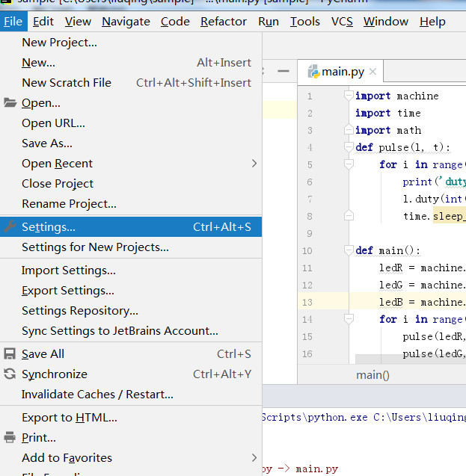This screenshot has width=466, height=476.
Task: Choose Sync Settings to JetBrains Account
Action: tap(131, 331)
